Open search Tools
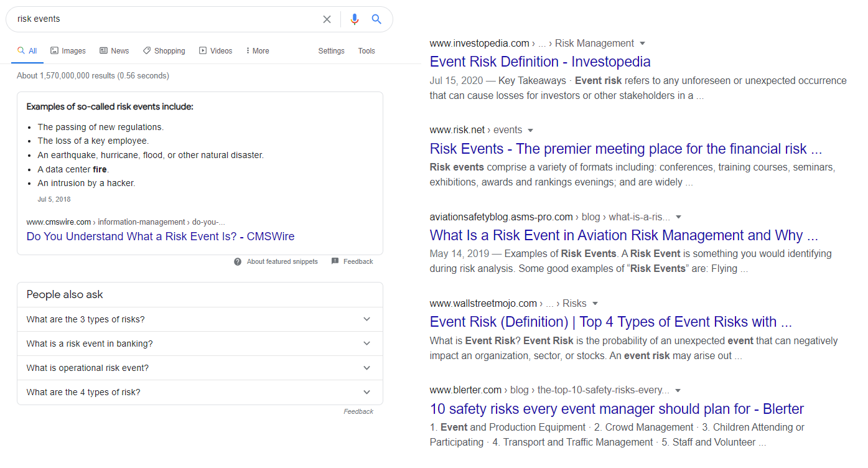Screen dimensions: 868x468 pos(366,51)
